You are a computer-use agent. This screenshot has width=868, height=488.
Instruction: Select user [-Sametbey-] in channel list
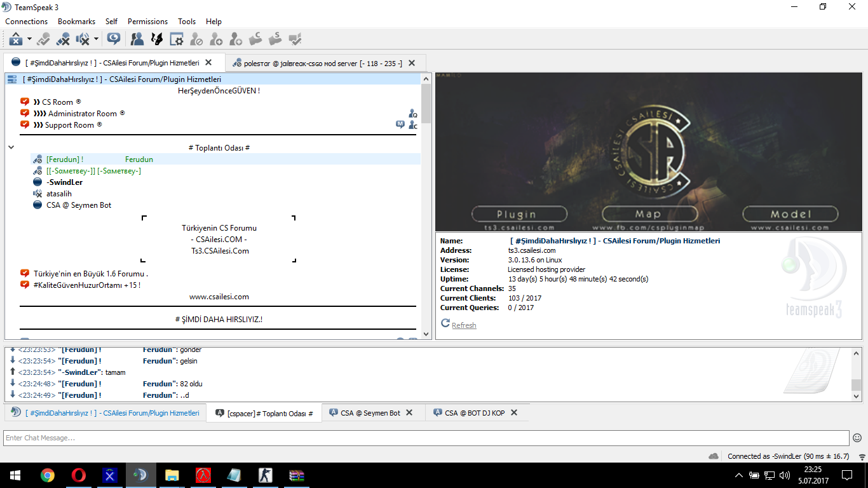(x=93, y=171)
